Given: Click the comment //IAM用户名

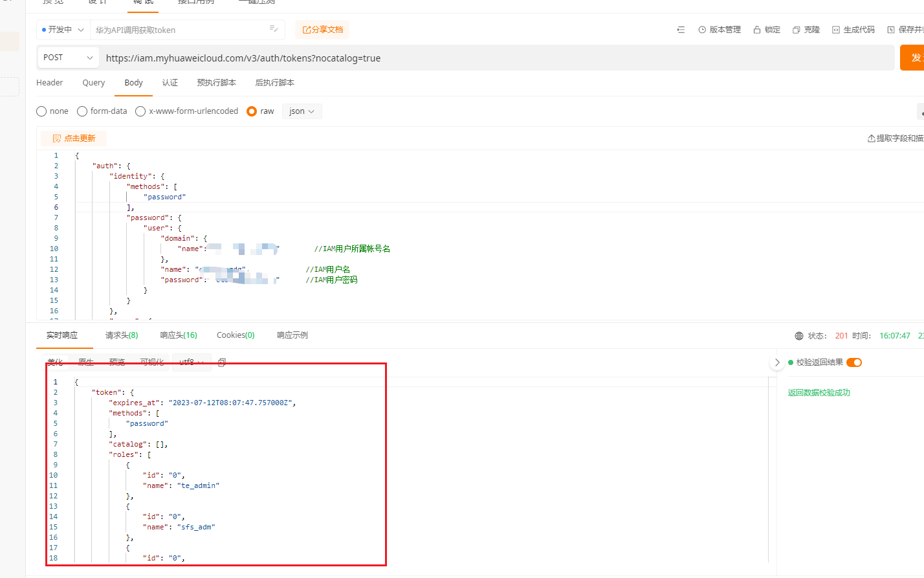Looking at the screenshot, I should point(328,269).
